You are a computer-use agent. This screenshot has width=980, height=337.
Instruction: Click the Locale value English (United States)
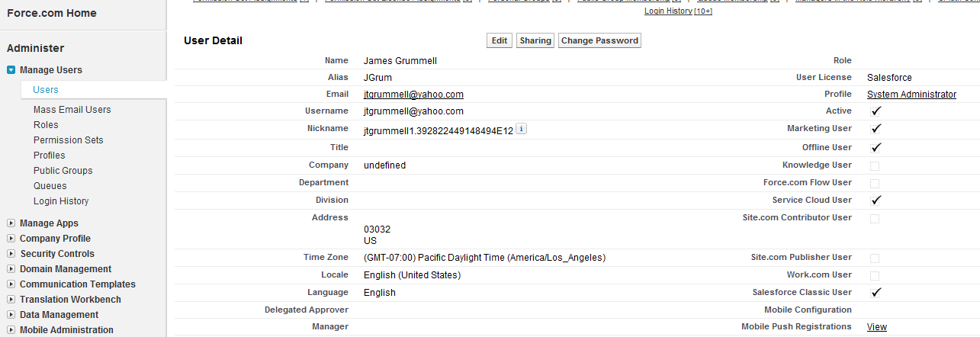pyautogui.click(x=412, y=275)
